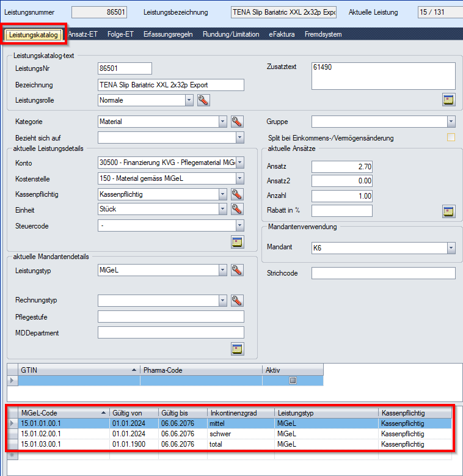The width and height of the screenshot is (463, 476).
Task: Open the Kategorie dropdown
Action: click(222, 122)
